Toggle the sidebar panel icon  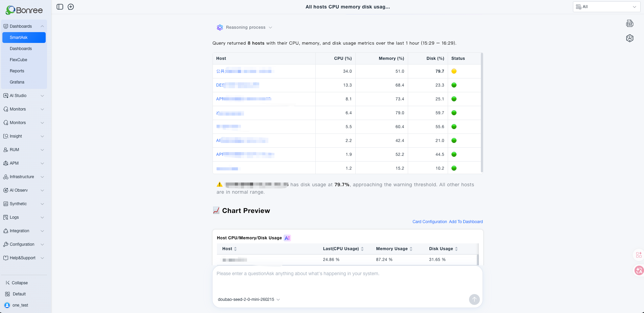60,7
